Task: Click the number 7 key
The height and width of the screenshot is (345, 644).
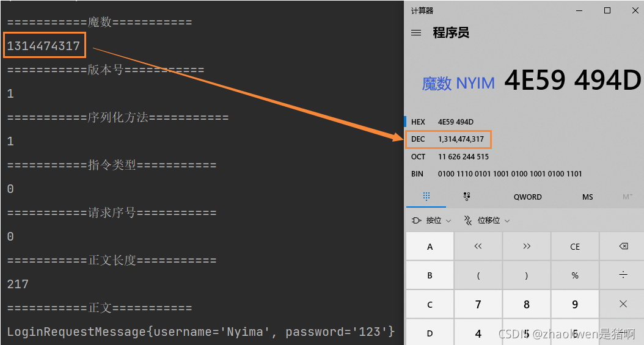Action: 478,304
